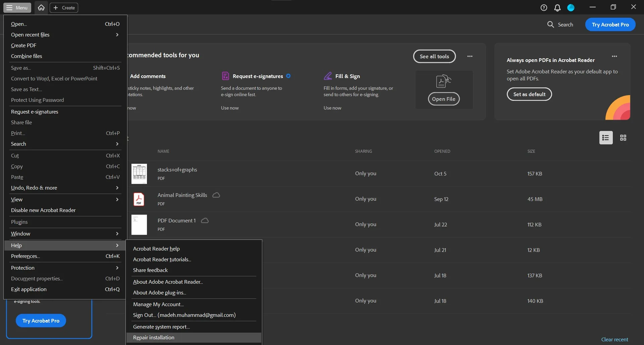Viewport: 644px width, 345px height.
Task: Expand the Undo, Redo & more submenu
Action: click(64, 188)
